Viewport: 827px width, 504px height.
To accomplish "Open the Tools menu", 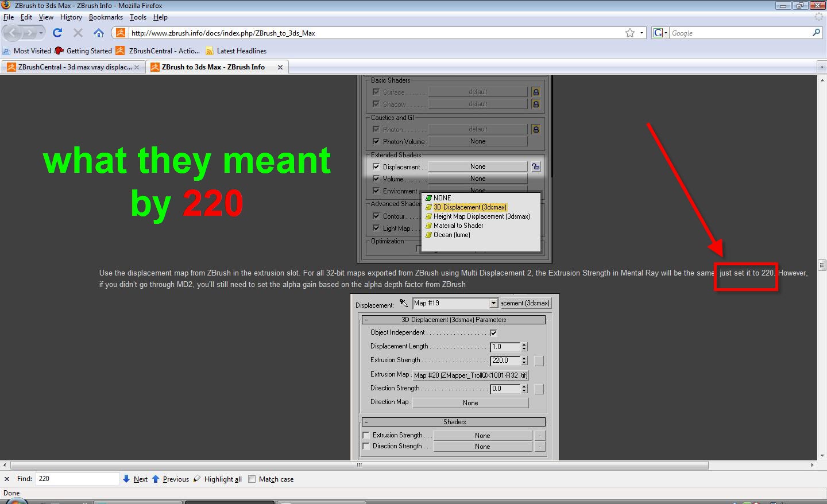I will click(138, 17).
